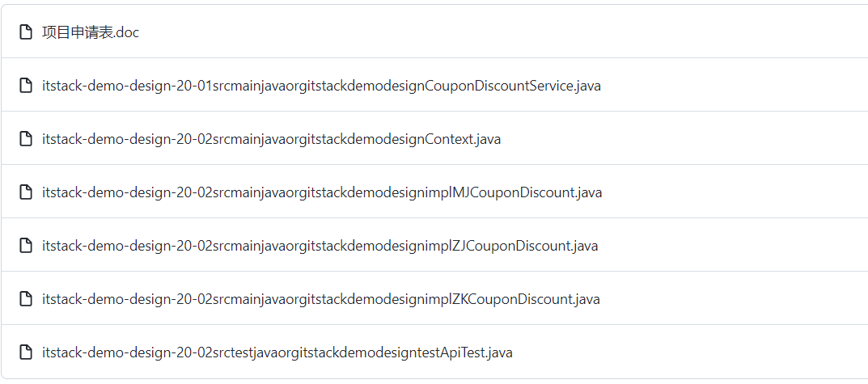868x384 pixels.
Task: Select the empty space in the MJCouponDiscount.java row
Action: pyautogui.click(x=728, y=192)
